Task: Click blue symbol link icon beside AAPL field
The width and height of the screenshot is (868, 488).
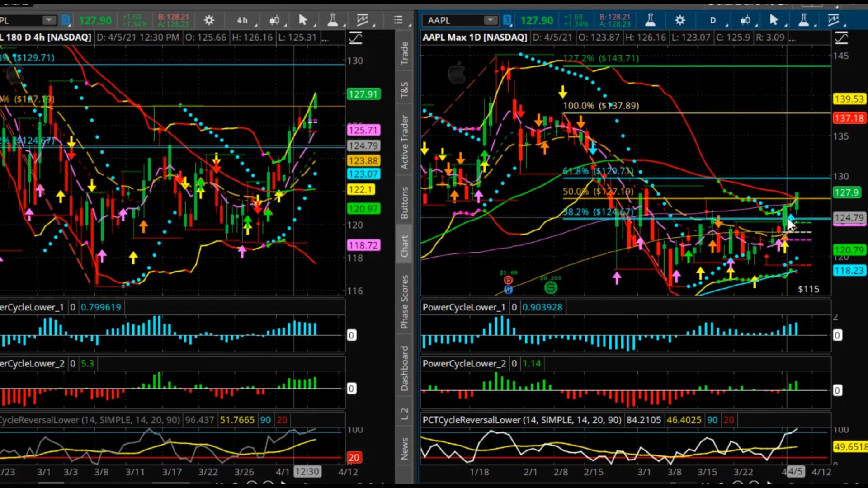Action: pyautogui.click(x=507, y=20)
